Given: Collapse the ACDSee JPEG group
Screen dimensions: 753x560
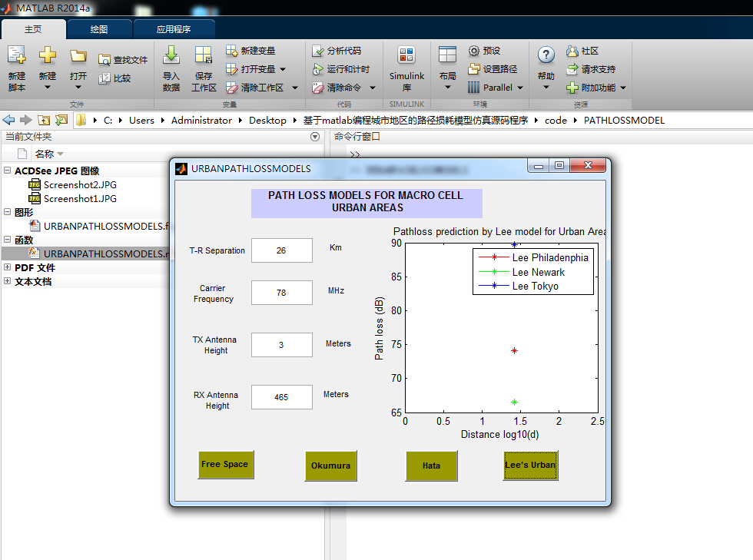Looking at the screenshot, I should click(x=7, y=170).
